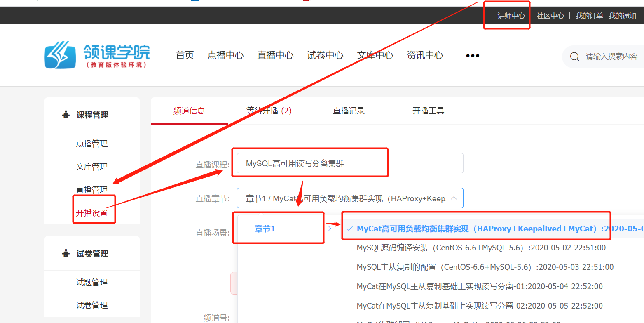Select 文库管理 in the sidebar
Screen dimensions: 644x323
point(92,167)
